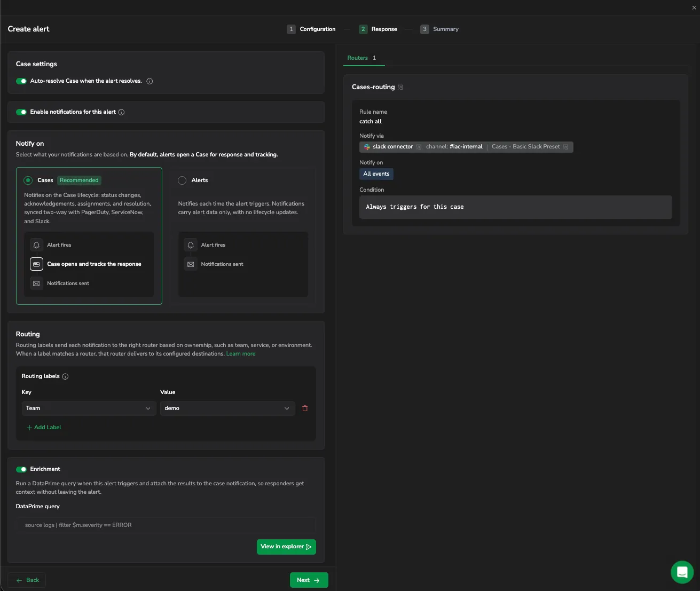Click the All events tag

[x=376, y=174]
